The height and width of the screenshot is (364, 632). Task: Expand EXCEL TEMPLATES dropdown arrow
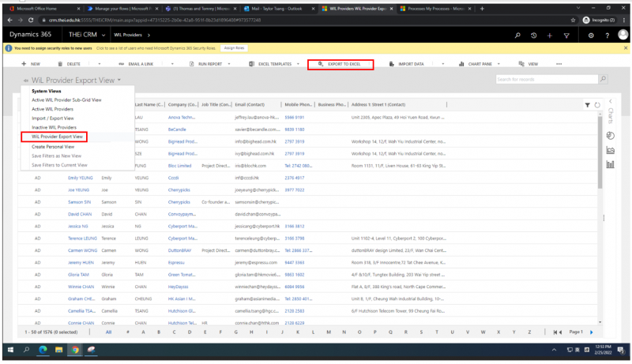[298, 64]
